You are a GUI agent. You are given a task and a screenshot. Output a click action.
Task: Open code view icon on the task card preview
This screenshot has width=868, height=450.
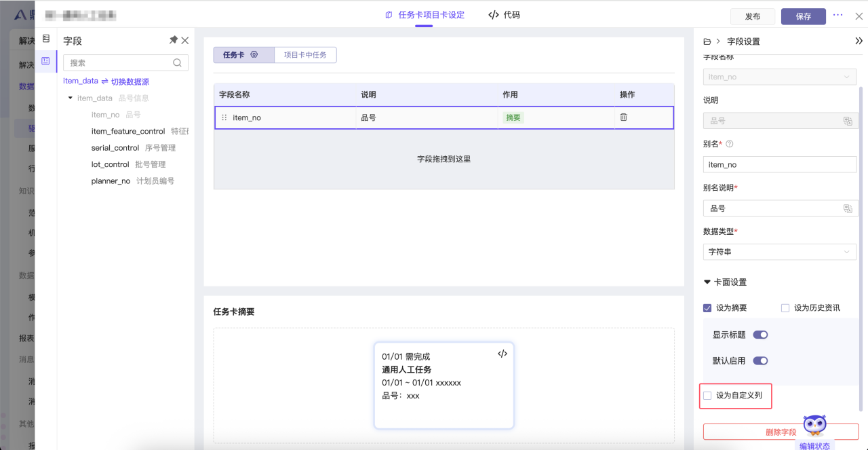502,354
